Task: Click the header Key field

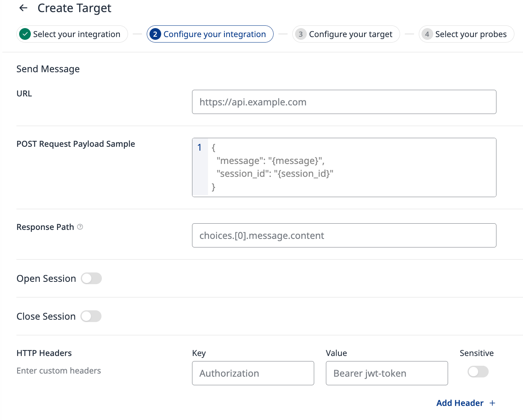Action: (253, 373)
